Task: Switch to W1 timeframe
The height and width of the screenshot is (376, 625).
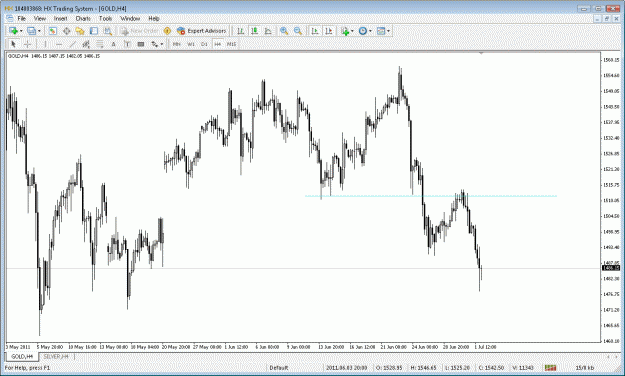Action: [191, 44]
